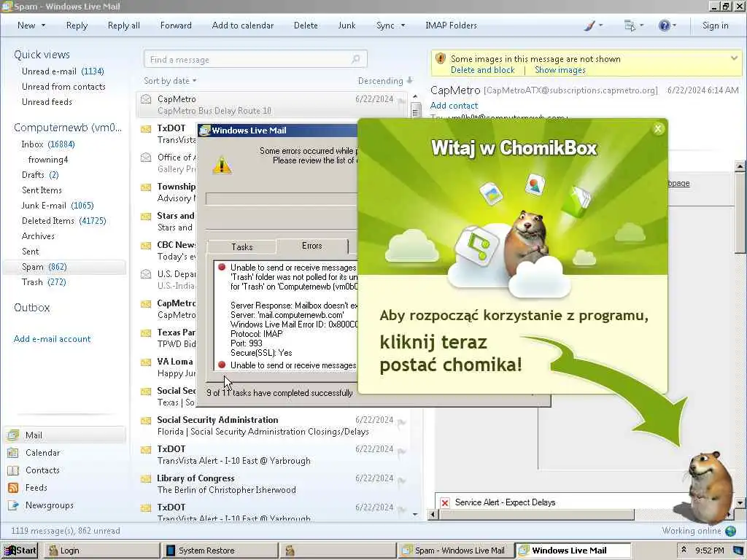This screenshot has height=560, width=747.
Task: Click Reply in the toolbar
Action: [x=77, y=26]
